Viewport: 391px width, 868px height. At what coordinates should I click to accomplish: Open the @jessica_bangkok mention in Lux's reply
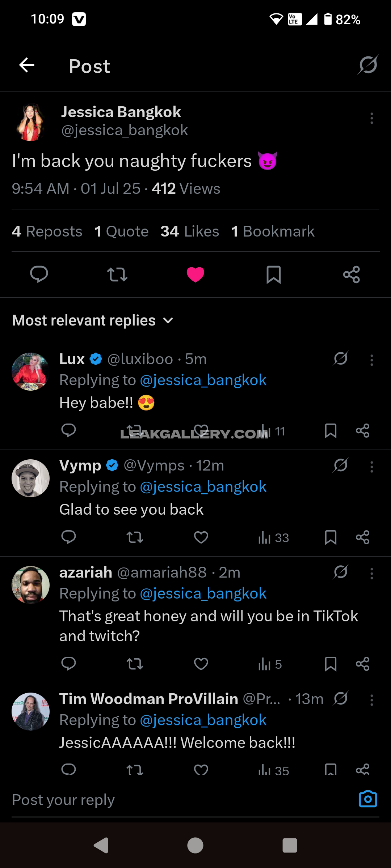coord(203,380)
